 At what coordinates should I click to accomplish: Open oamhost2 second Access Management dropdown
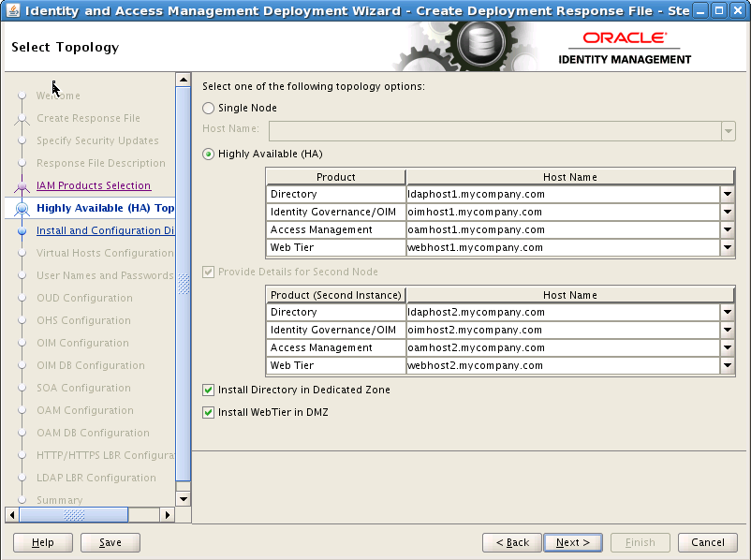727,347
